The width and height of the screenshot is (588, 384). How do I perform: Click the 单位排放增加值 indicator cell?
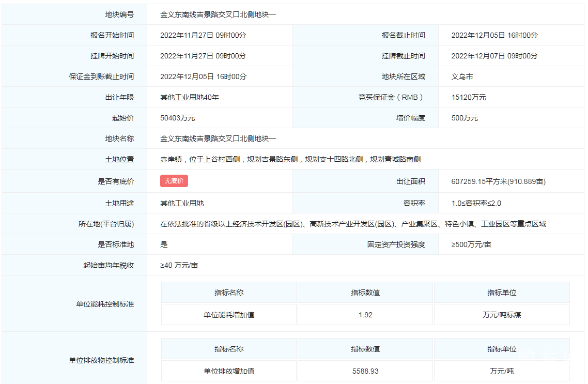point(229,371)
